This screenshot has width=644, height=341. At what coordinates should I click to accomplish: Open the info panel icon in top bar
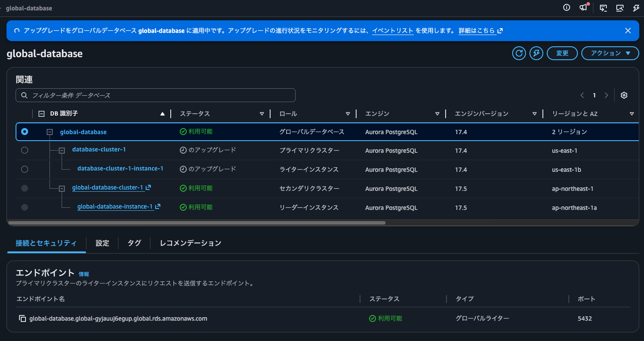pyautogui.click(x=566, y=7)
